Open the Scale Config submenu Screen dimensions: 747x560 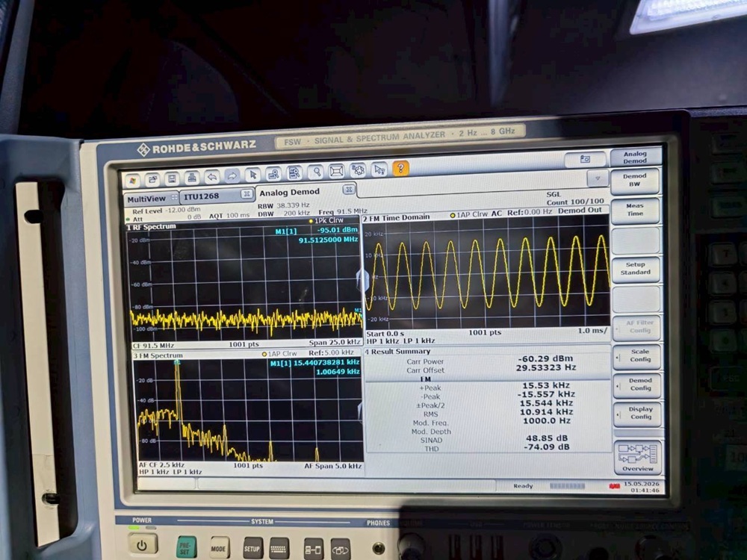(637, 355)
